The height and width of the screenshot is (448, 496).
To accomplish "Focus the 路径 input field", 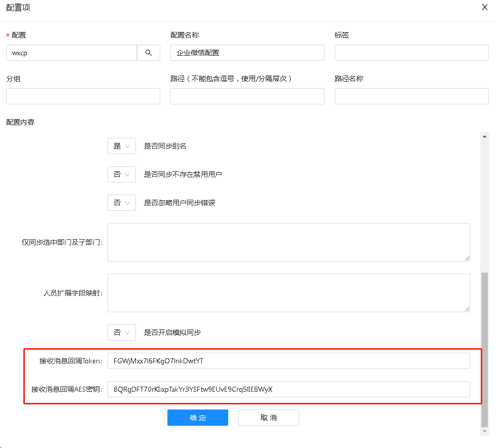I will [247, 96].
